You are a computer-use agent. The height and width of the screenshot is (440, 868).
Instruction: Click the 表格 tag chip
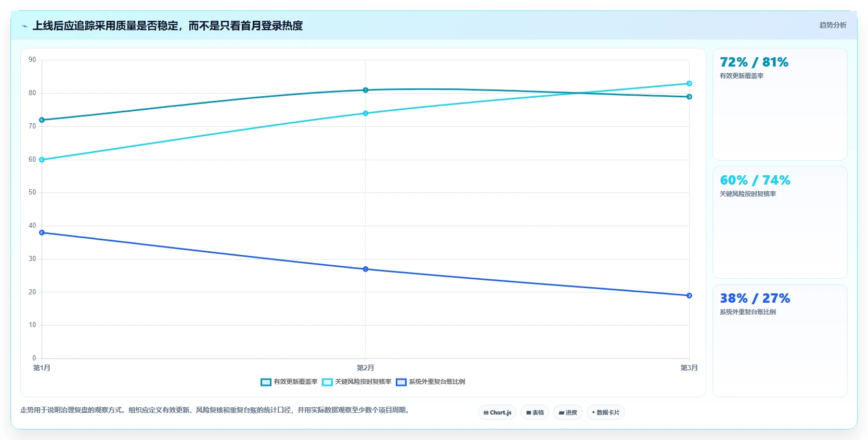coord(535,412)
